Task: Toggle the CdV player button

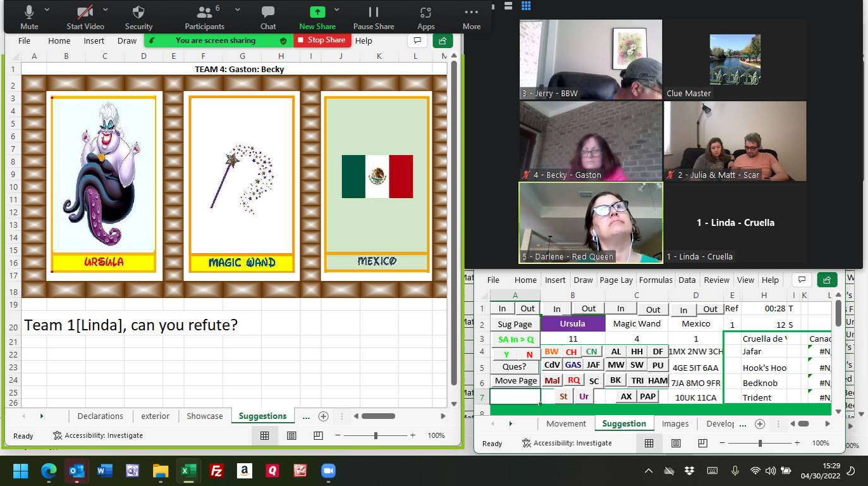Action: pos(553,365)
